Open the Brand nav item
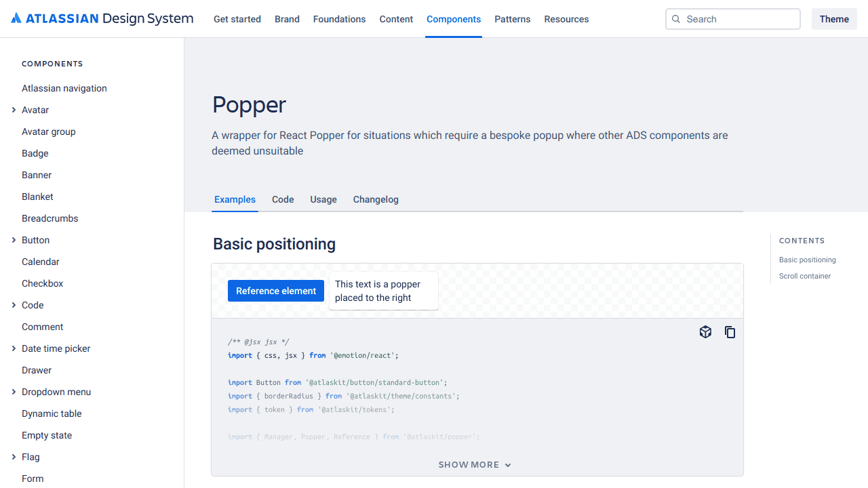 click(287, 19)
